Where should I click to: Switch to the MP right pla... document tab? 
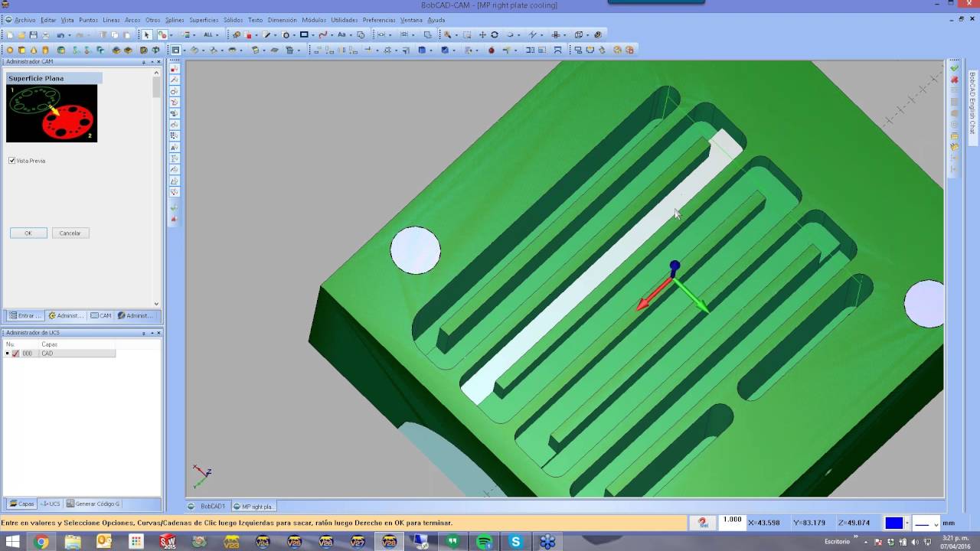[253, 506]
